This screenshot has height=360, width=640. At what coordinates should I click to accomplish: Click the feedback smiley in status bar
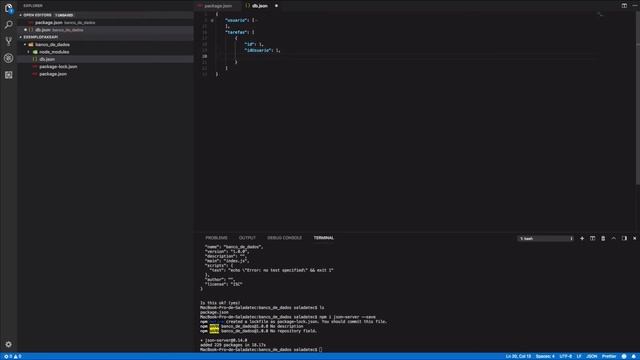pos(624,356)
